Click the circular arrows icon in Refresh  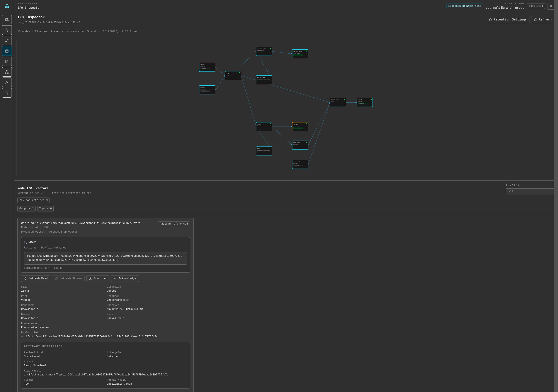tap(536, 20)
